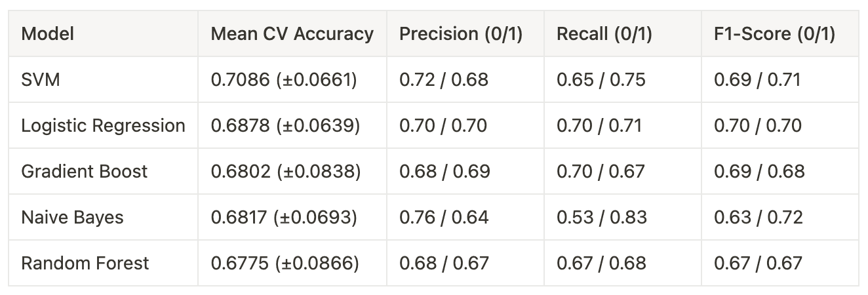The image size is (868, 295).
Task: Click Random Forest accuracy 0.6775 cell
Action: click(285, 263)
